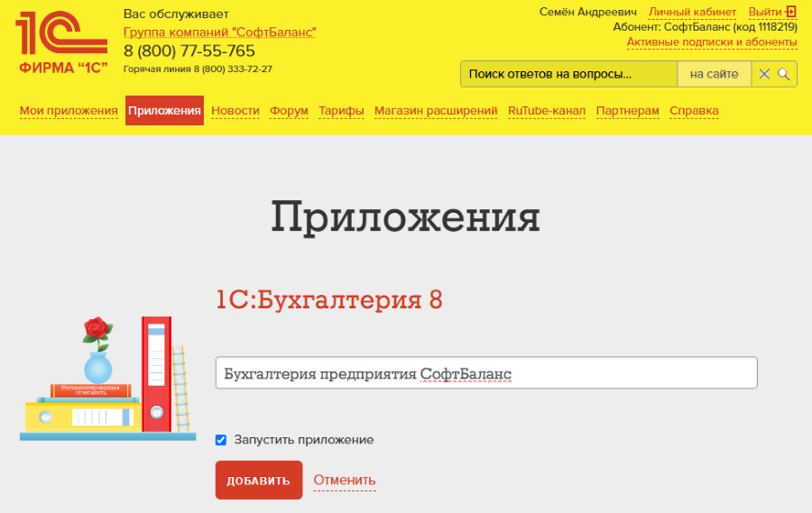Open Магазин расширений
The width and height of the screenshot is (812, 513).
pos(436,111)
